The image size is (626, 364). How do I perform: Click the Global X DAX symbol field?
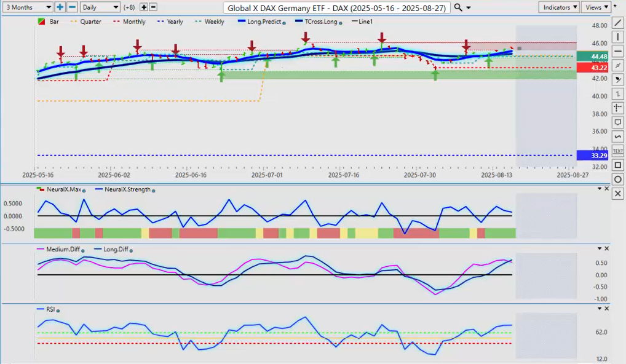coord(338,7)
